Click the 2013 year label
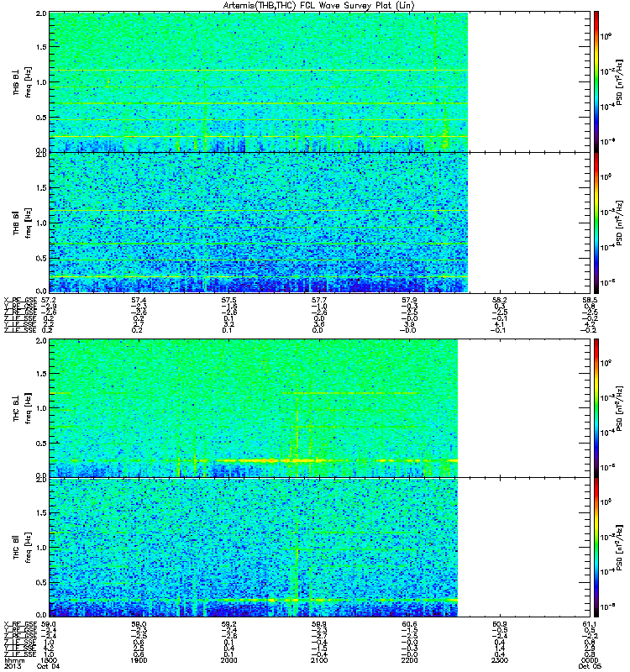630x672 pixels. coord(13,666)
